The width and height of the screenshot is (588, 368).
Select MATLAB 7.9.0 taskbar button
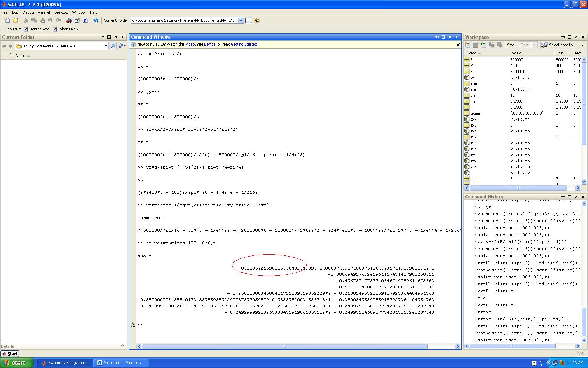click(65, 363)
